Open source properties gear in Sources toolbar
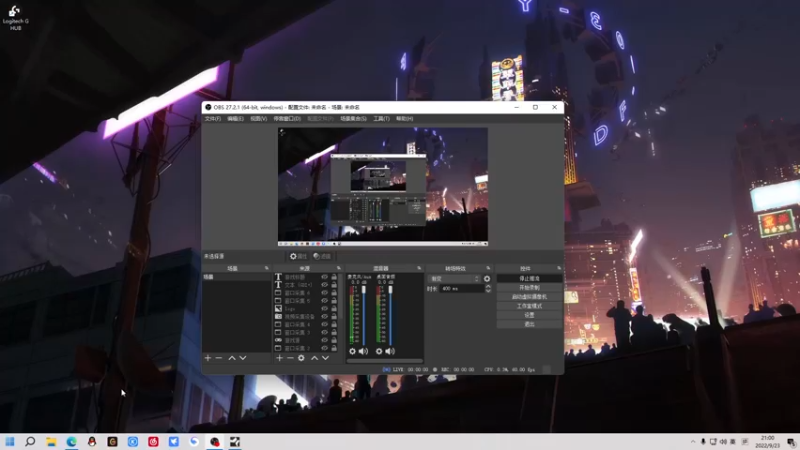 [x=302, y=358]
